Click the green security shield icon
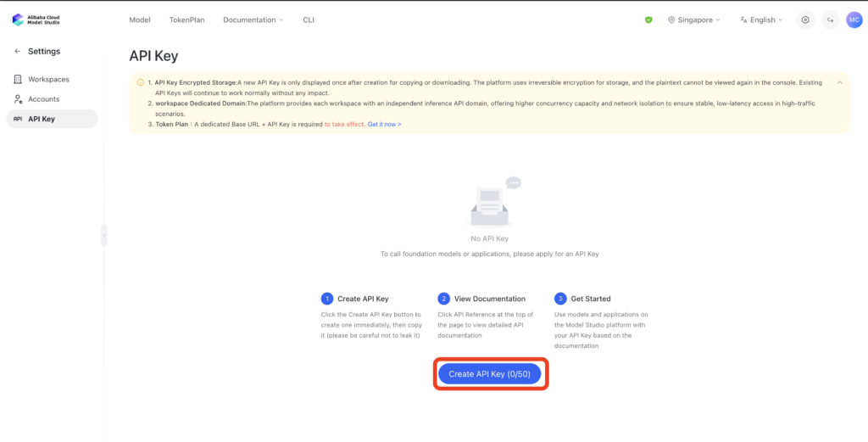The width and height of the screenshot is (868, 442). pos(648,20)
